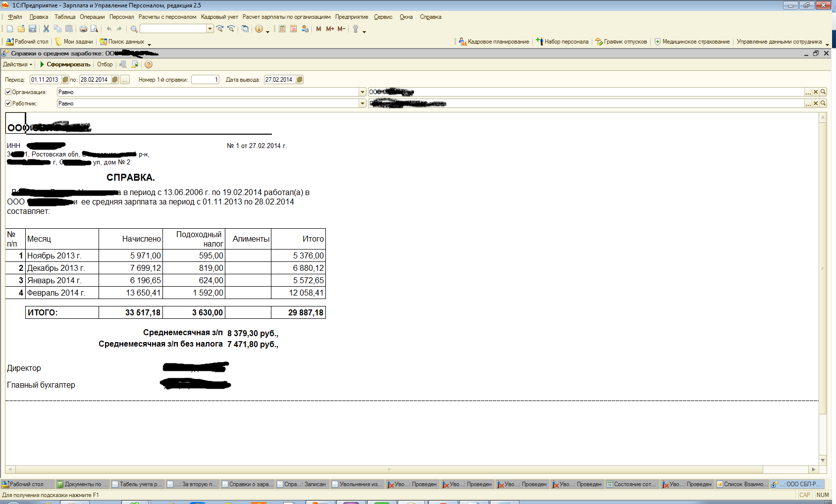Click the Print preview icon
This screenshot has width=836, height=504.
(94, 29)
